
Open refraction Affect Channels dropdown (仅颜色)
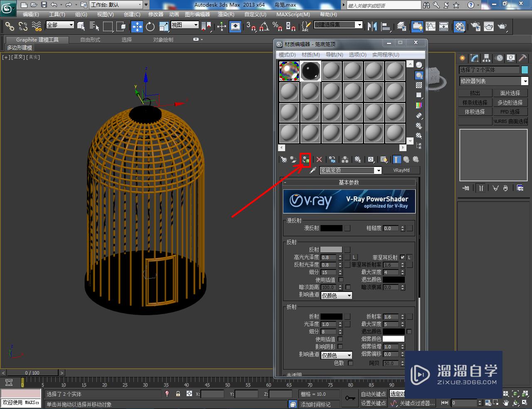click(x=337, y=355)
